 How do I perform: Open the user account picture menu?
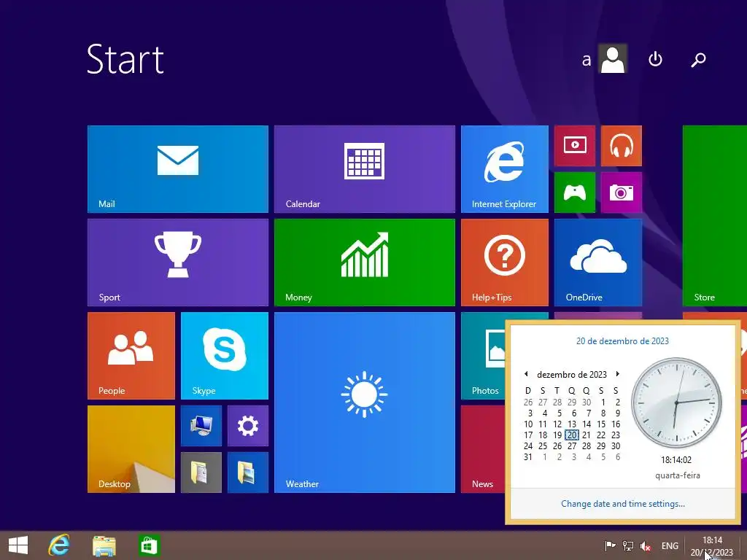(613, 58)
